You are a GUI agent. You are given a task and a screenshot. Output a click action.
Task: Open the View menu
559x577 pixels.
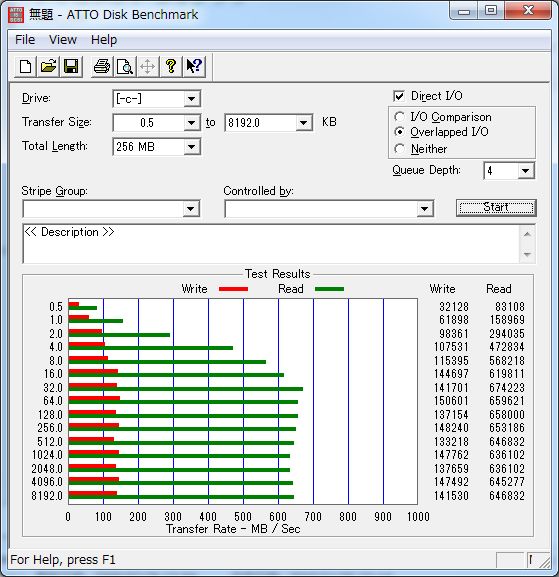point(63,40)
